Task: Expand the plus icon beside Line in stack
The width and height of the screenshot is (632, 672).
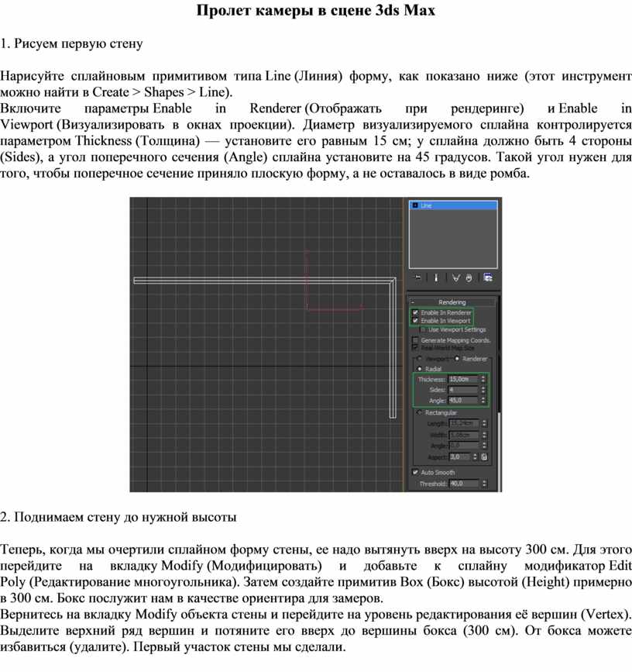Action: [414, 205]
